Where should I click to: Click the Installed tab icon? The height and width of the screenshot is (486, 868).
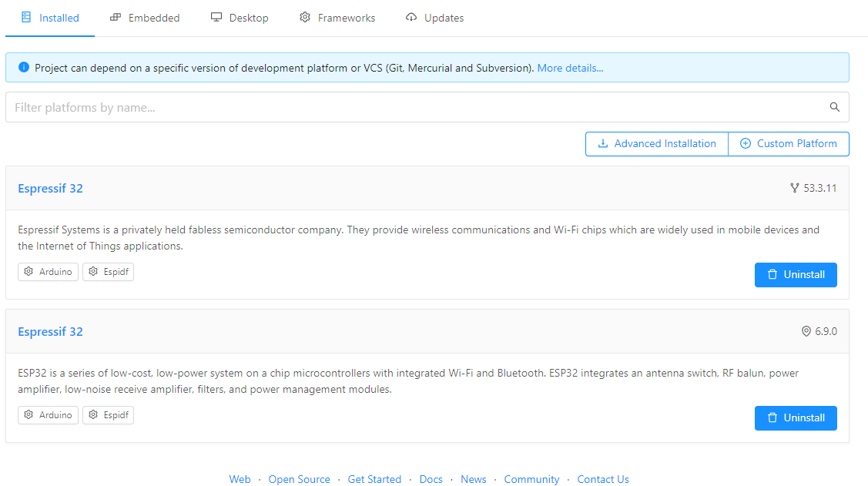pos(26,17)
